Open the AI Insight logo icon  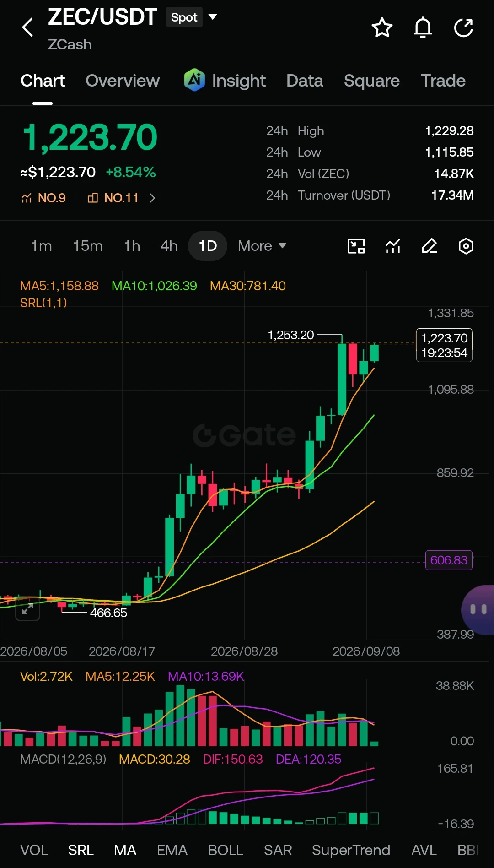pos(194,80)
